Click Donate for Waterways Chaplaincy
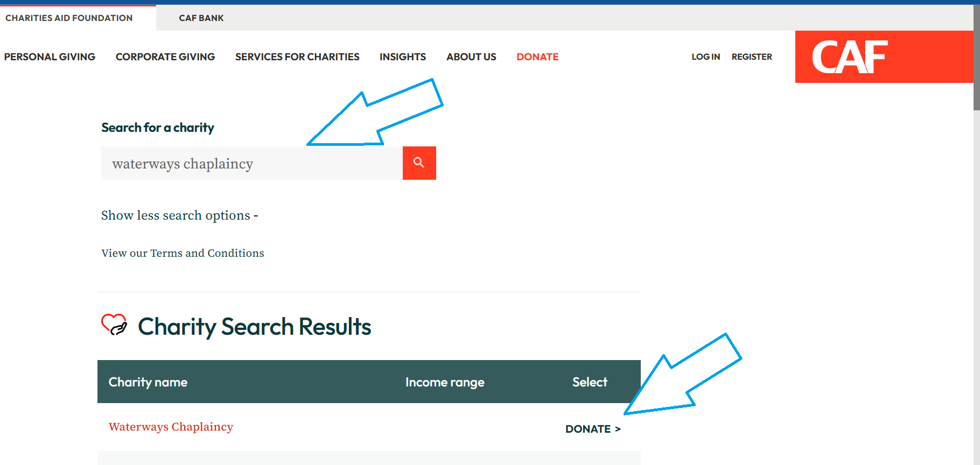The image size is (980, 465). [x=593, y=429]
